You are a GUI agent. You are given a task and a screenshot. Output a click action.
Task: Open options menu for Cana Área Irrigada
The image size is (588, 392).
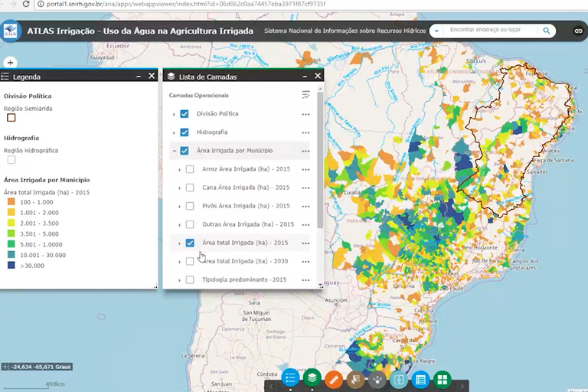[305, 188]
